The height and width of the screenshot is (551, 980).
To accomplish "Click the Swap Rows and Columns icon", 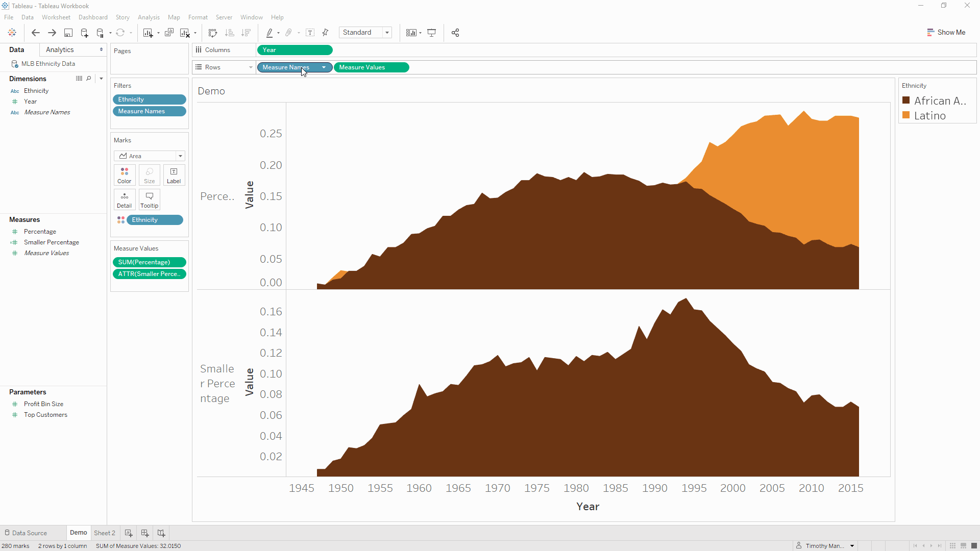I will click(x=213, y=33).
